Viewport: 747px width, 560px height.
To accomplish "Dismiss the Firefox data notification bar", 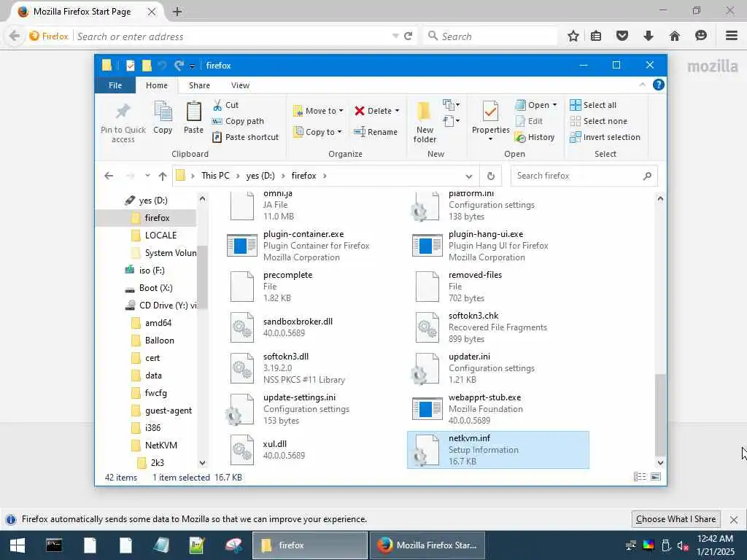I will pyautogui.click(x=734, y=519).
